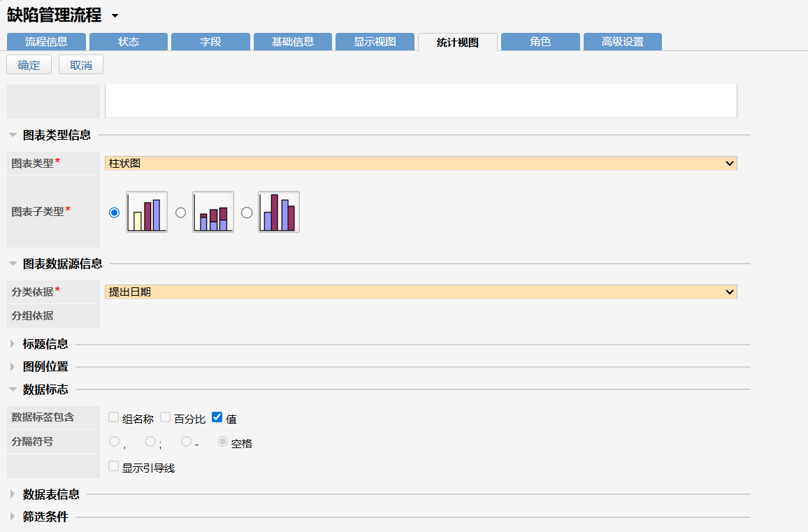This screenshot has width=808, height=532.
Task: Expand the 数据表信息 section
Action: point(13,494)
